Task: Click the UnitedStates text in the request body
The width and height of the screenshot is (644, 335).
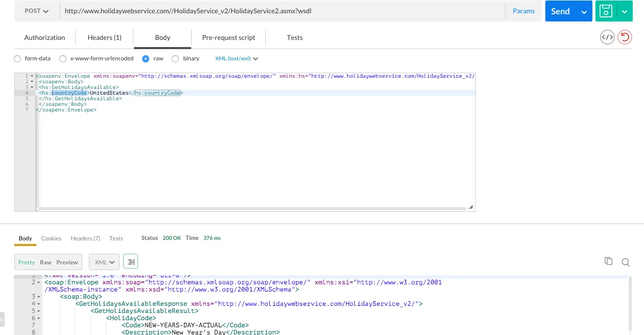Action: pyautogui.click(x=109, y=93)
